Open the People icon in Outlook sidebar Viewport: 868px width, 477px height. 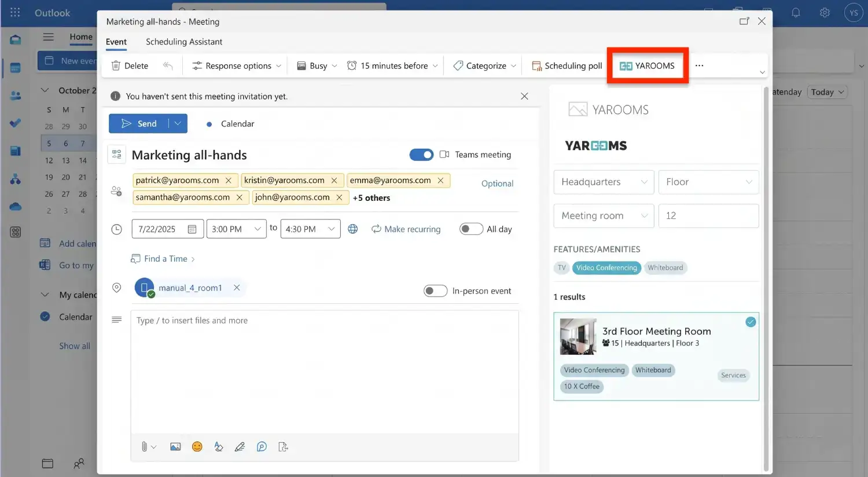[x=16, y=96]
